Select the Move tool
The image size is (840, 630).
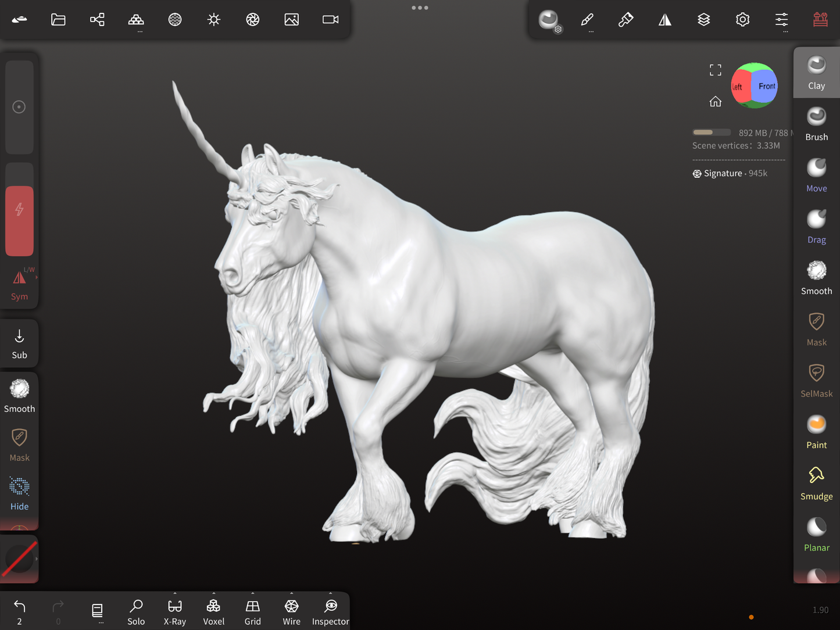[816, 175]
